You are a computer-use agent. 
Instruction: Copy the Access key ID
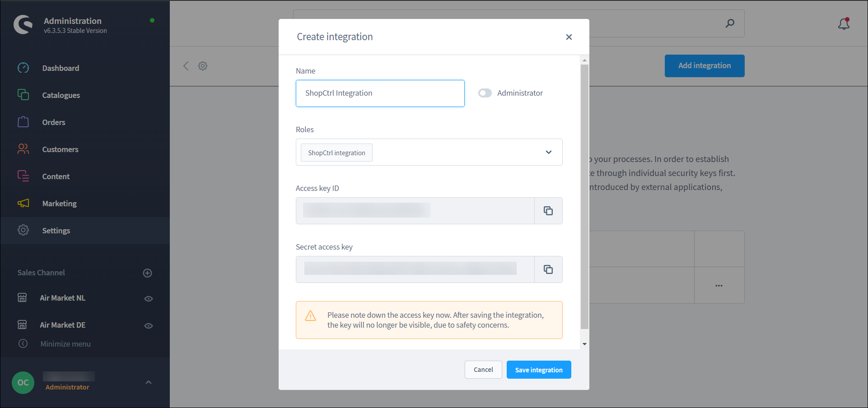(548, 211)
